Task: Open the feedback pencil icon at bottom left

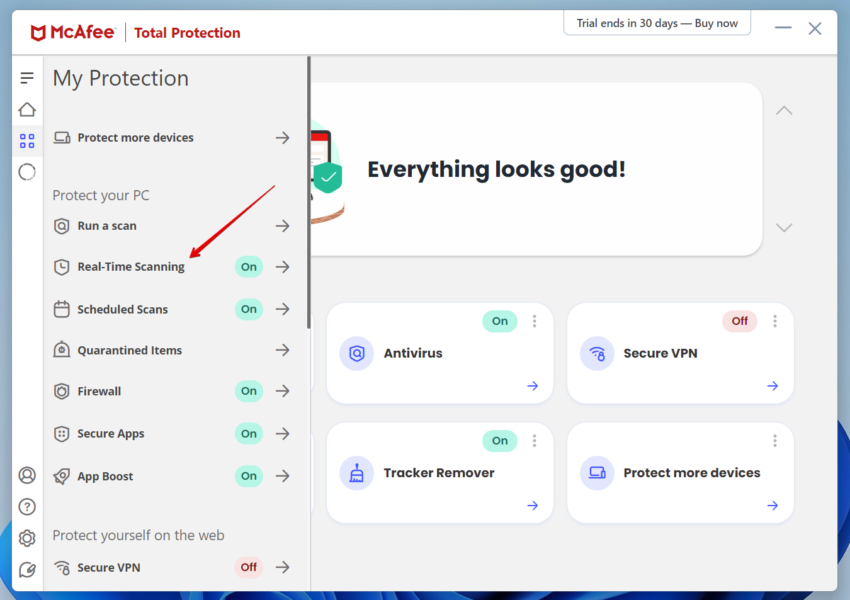Action: click(x=27, y=569)
